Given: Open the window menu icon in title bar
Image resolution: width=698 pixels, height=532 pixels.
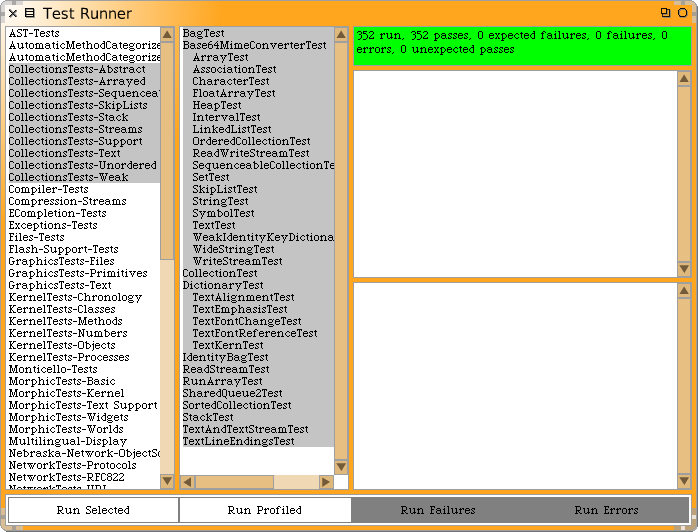Looking at the screenshot, I should [29, 13].
